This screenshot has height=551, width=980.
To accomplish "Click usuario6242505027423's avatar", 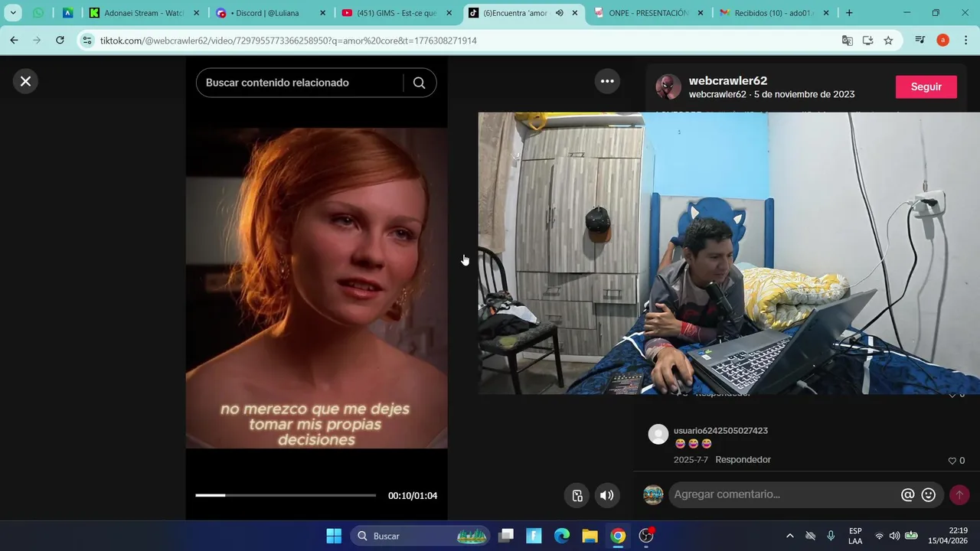I will pos(658,435).
